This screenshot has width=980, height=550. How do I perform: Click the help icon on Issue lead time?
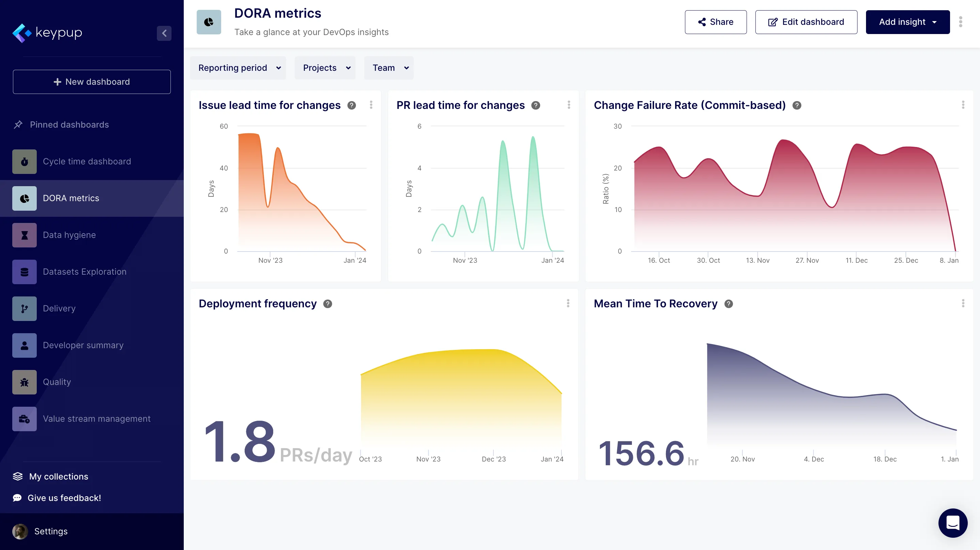point(352,106)
